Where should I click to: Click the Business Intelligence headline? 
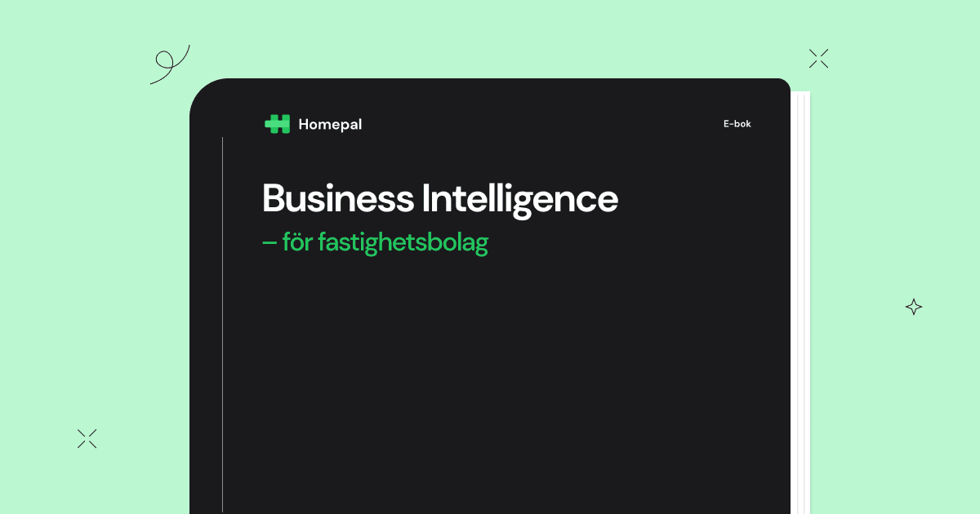coord(440,198)
